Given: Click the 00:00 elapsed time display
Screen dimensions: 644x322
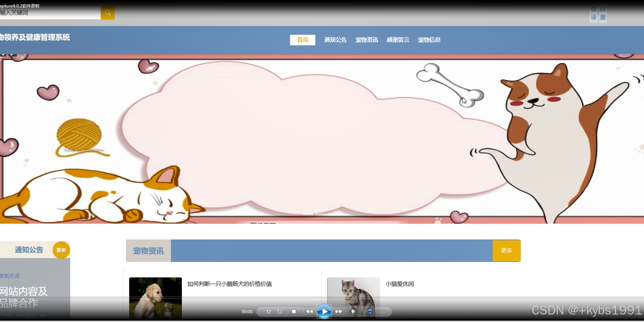Looking at the screenshot, I should (x=247, y=312).
